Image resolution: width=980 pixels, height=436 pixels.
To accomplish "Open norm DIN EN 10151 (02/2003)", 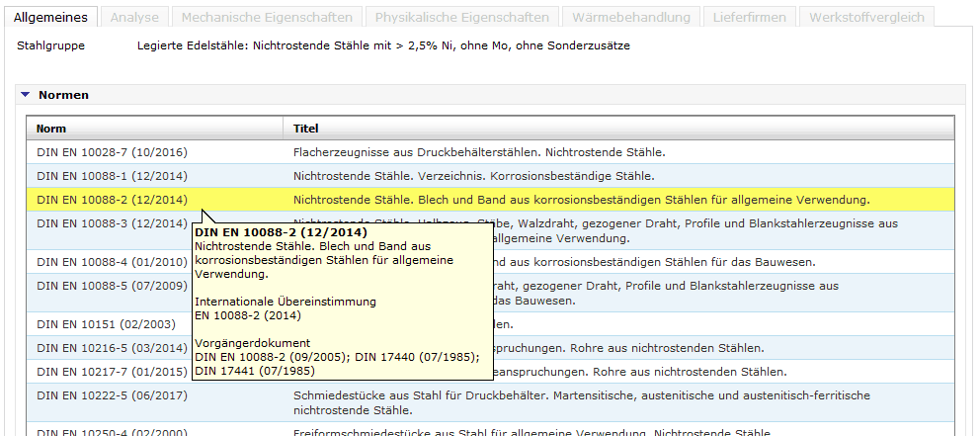I will tap(105, 324).
